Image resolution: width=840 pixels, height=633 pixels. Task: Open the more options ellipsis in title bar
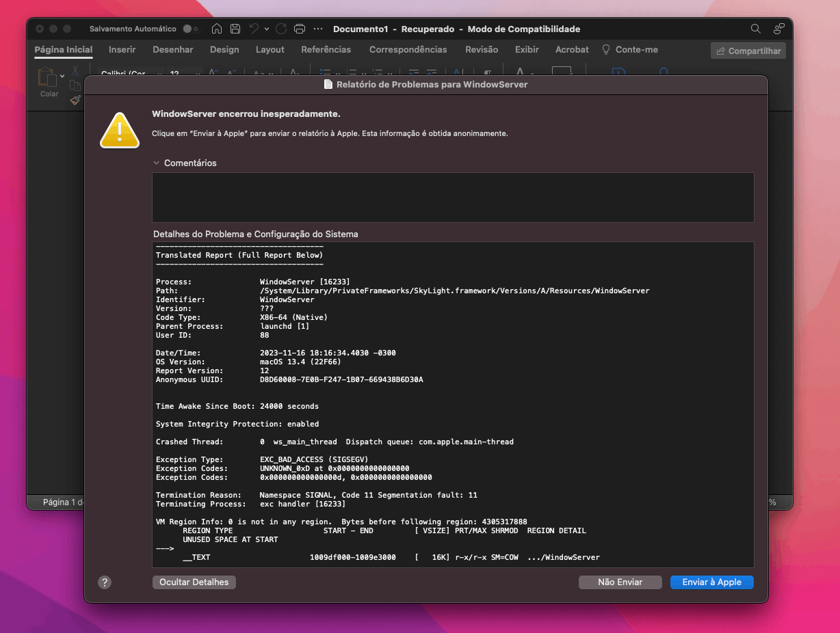click(x=318, y=29)
